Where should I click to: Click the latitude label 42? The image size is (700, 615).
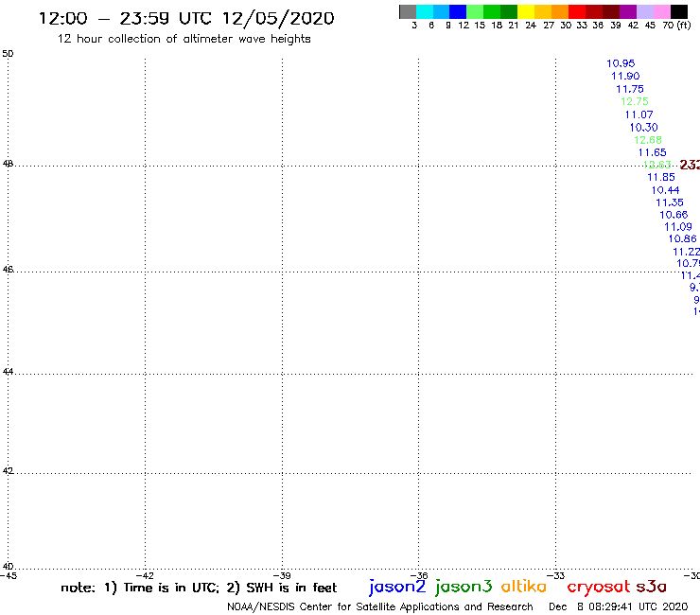[x=8, y=471]
